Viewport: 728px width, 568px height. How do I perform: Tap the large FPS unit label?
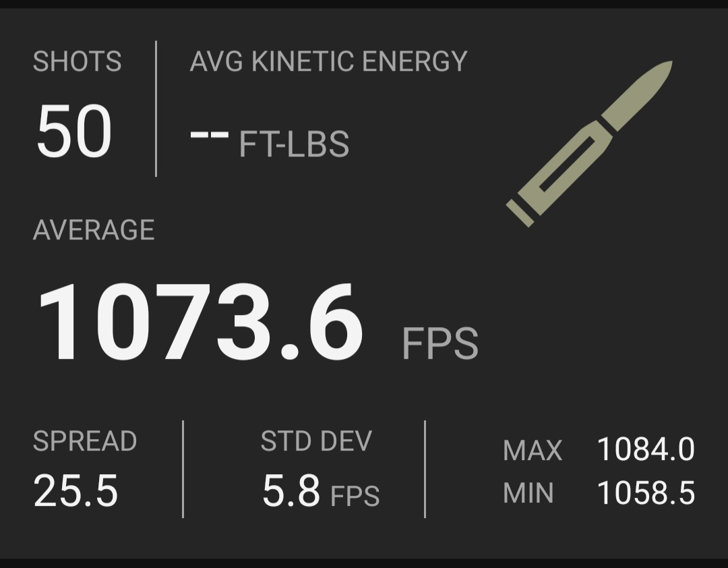[x=439, y=343]
